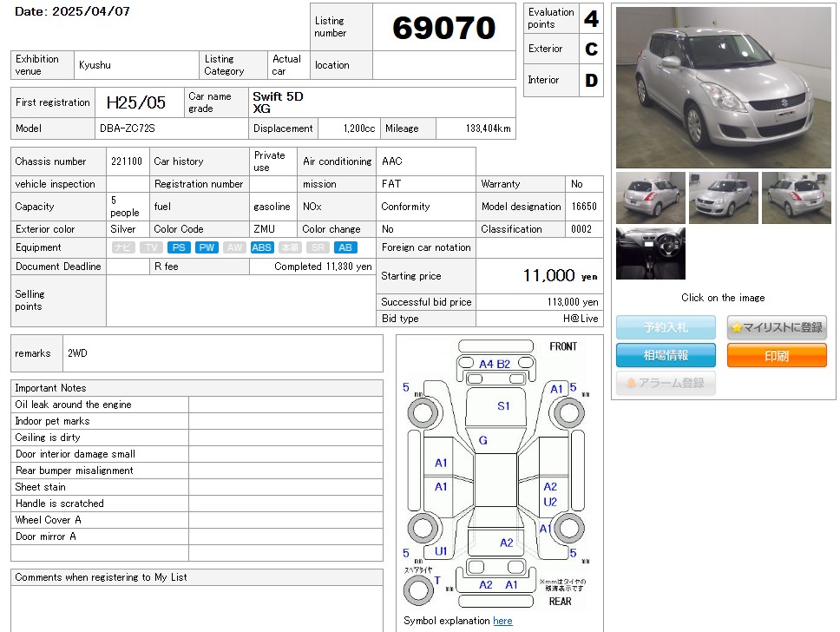Image resolution: width=840 pixels, height=632 pixels.
Task: Click the S1 windshield mark on diagram
Action: pos(503,405)
